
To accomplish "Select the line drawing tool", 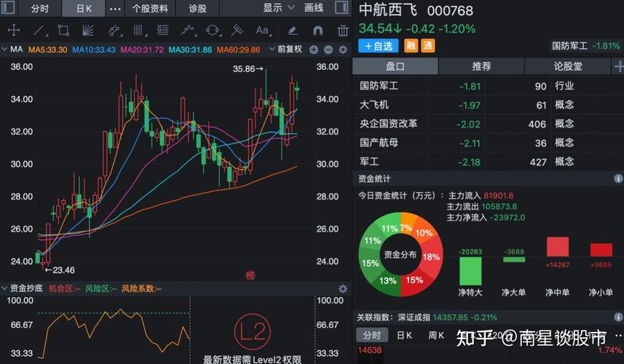I will 39,31.
